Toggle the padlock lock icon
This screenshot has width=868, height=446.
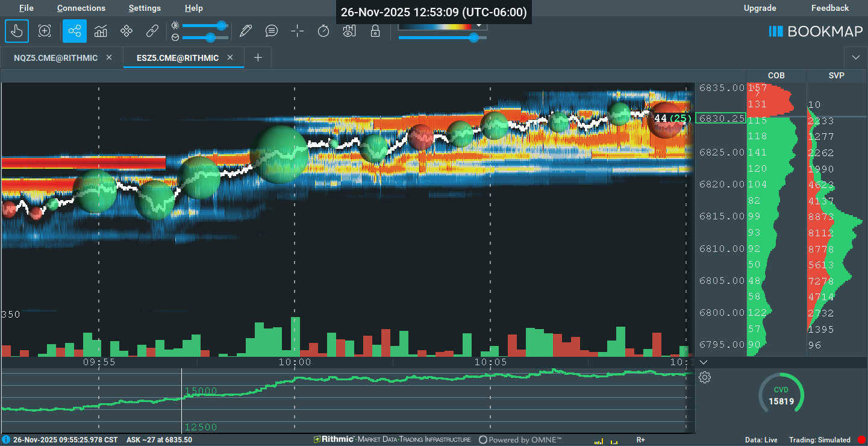click(375, 31)
